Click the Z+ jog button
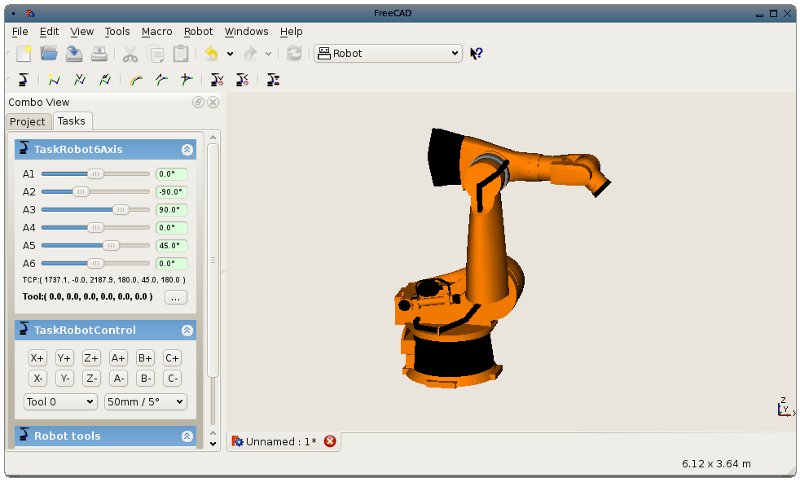The width and height of the screenshot is (800, 482). pyautogui.click(x=91, y=358)
